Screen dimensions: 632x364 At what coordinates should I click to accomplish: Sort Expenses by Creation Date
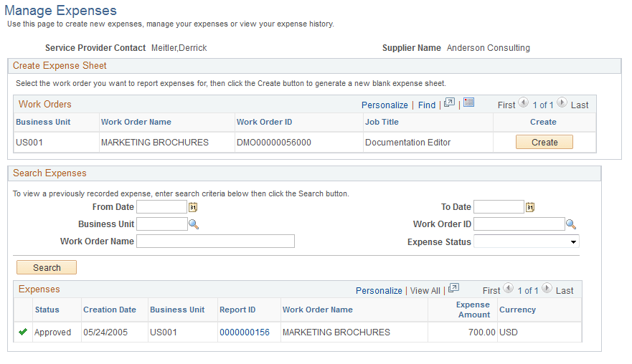(x=110, y=310)
